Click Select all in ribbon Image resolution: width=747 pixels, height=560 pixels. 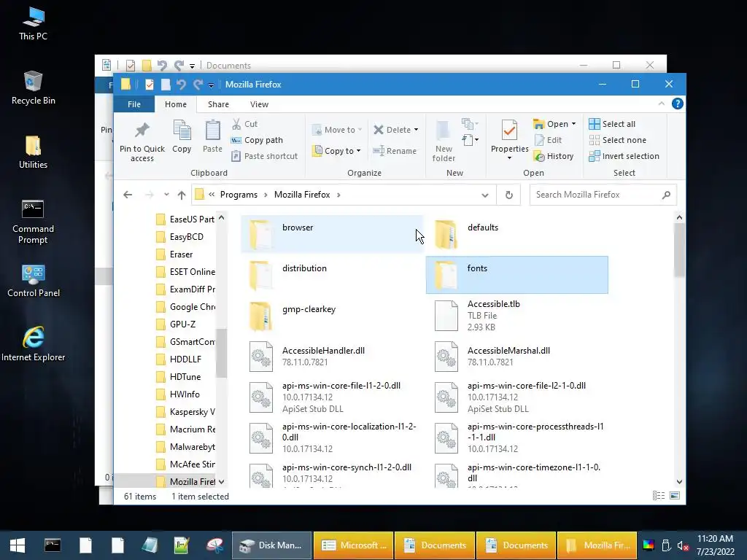[x=612, y=124]
